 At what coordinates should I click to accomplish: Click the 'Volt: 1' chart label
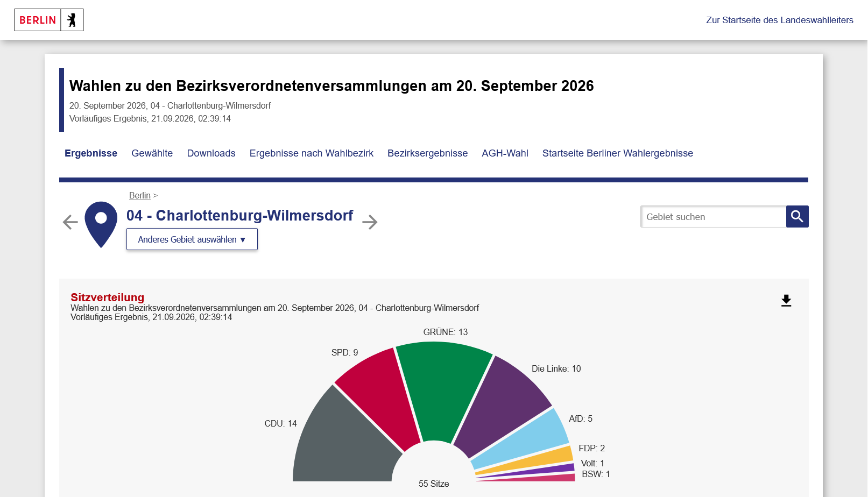pos(593,464)
